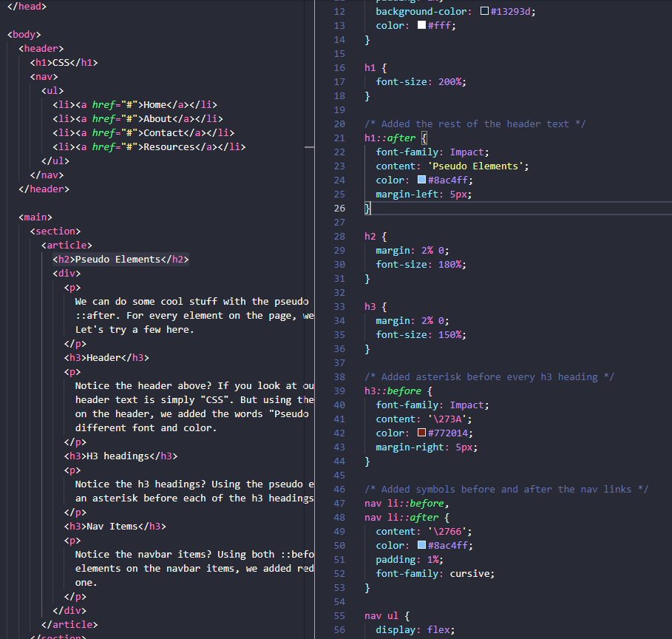Open the #772014 color swatch
The width and height of the screenshot is (672, 639).
point(421,433)
